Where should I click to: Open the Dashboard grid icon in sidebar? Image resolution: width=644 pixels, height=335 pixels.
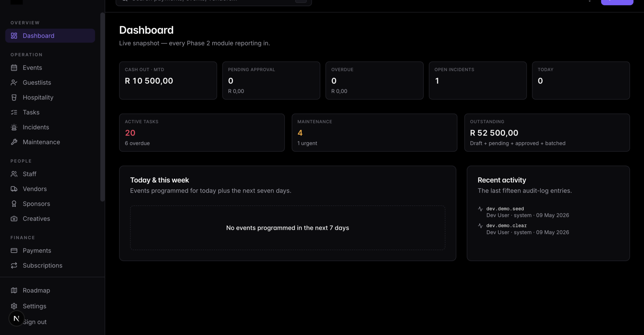click(14, 36)
